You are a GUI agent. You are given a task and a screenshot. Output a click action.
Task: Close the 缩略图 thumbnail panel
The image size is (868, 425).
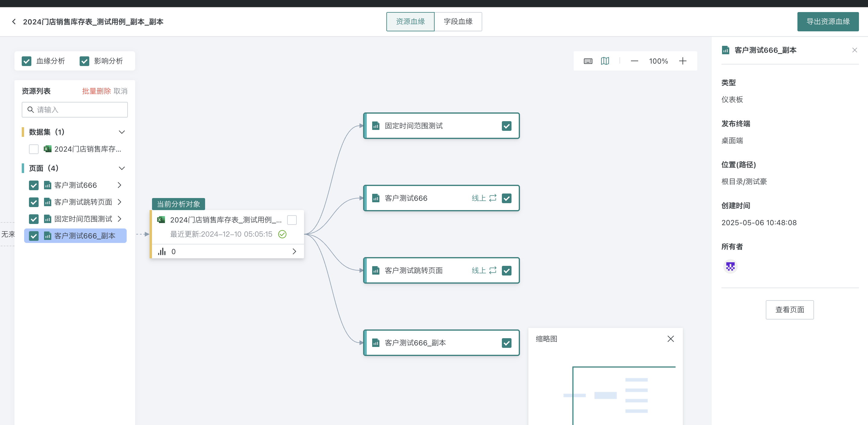[670, 339]
